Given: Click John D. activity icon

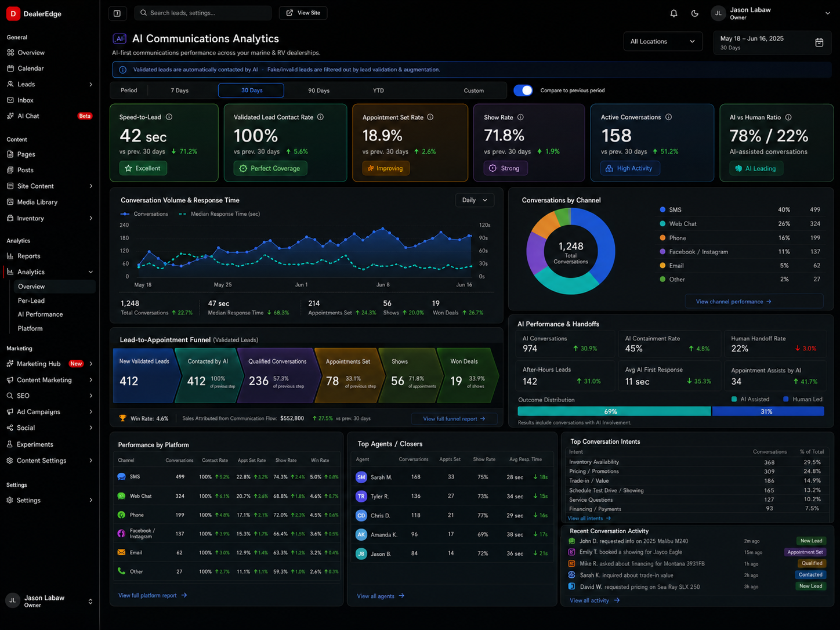Looking at the screenshot, I should coord(571,541).
